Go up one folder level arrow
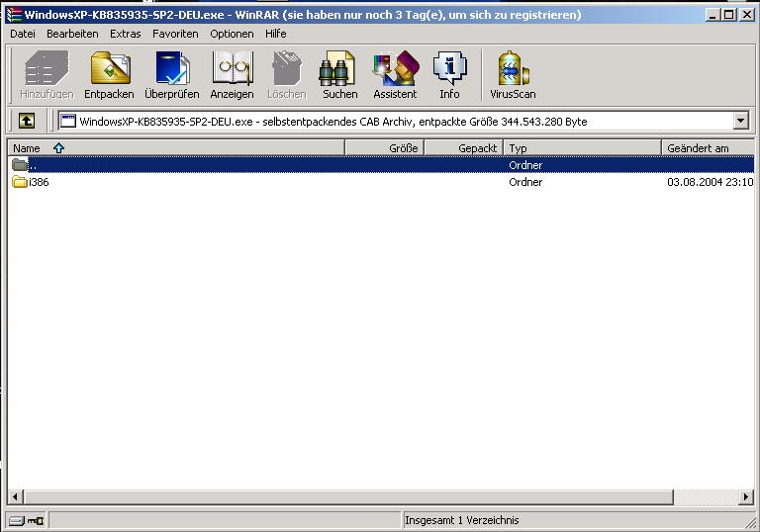The width and height of the screenshot is (760, 532). tap(27, 121)
